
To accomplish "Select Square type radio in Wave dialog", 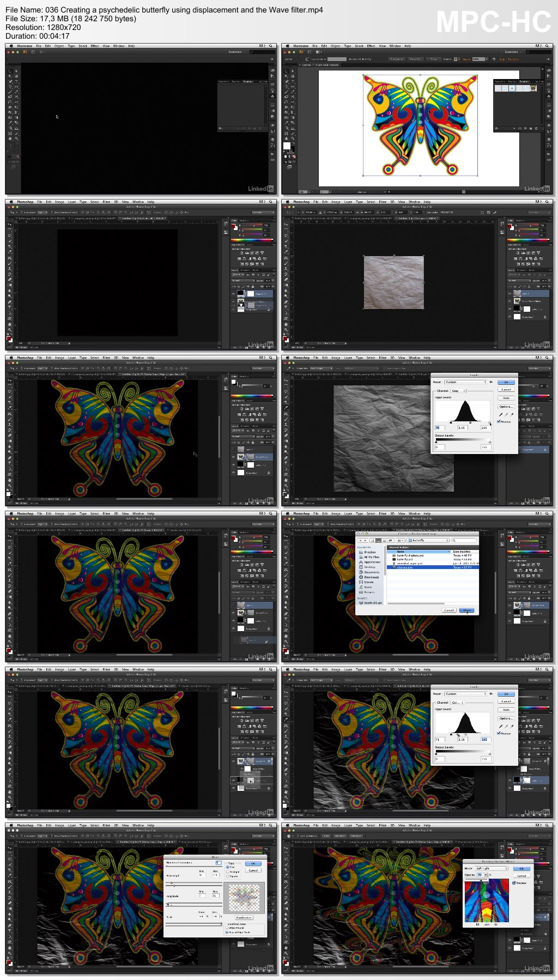I will click(x=228, y=876).
